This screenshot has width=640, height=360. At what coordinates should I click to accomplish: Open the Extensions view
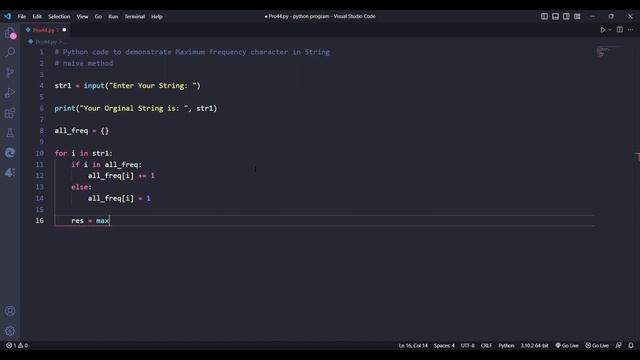(10, 113)
